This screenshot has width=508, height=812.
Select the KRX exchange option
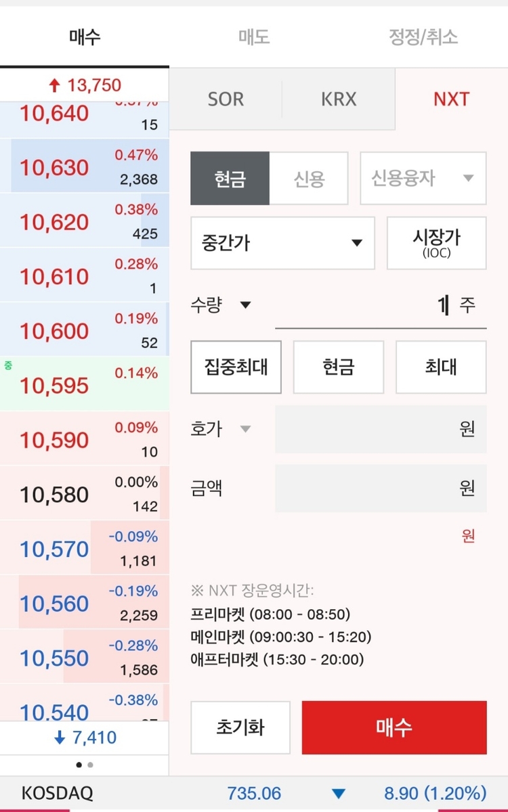[339, 99]
